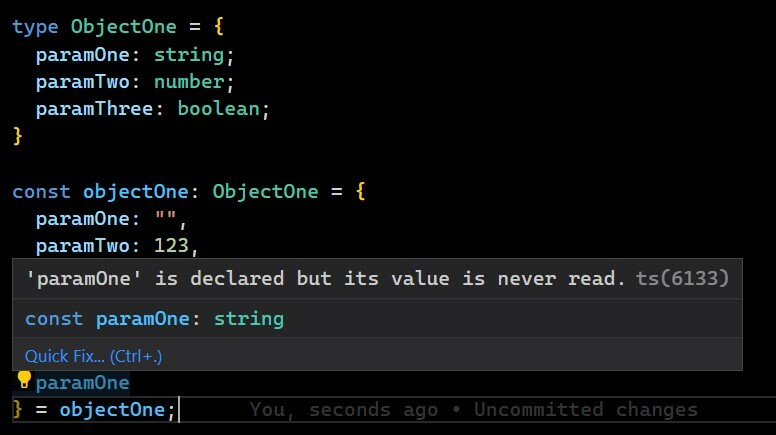The height and width of the screenshot is (435, 776).
Task: Click the closing brace of the type definition
Action: click(x=18, y=136)
